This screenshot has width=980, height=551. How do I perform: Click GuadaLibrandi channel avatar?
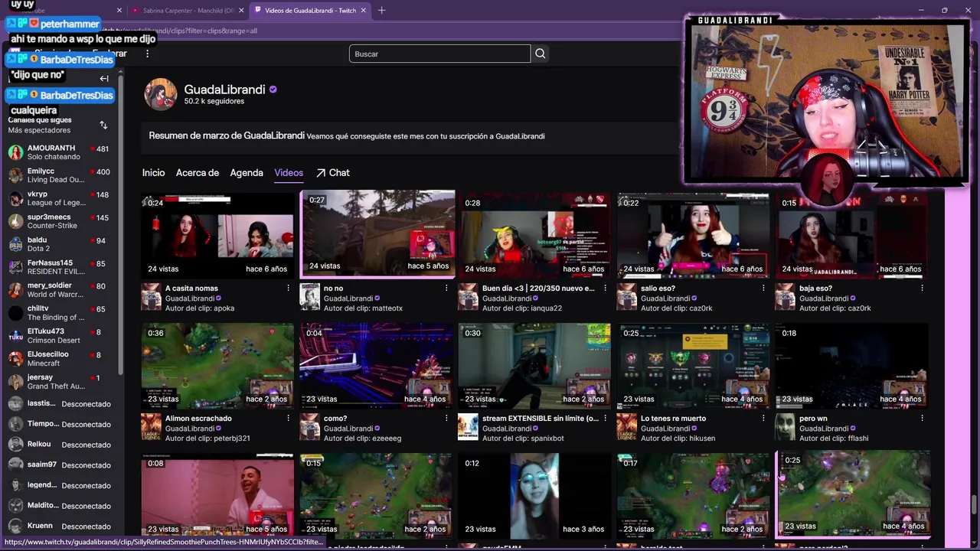[x=161, y=94]
